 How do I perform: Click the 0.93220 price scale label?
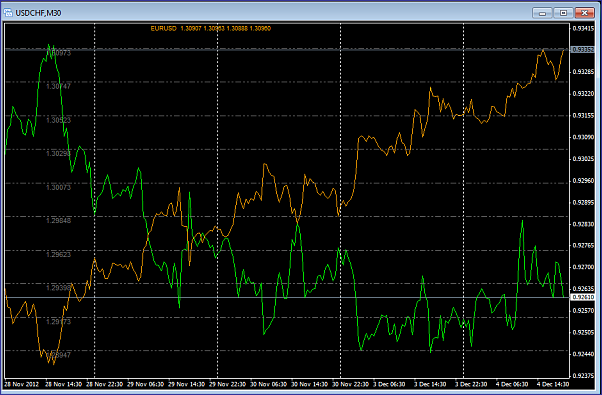pos(583,94)
